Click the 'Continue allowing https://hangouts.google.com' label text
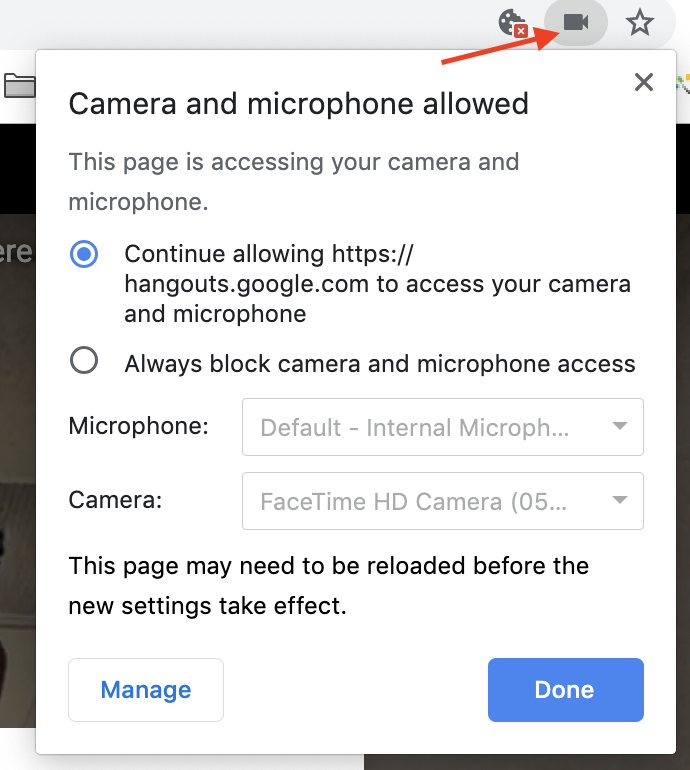Screen dimensions: 690x770 coord(377,284)
